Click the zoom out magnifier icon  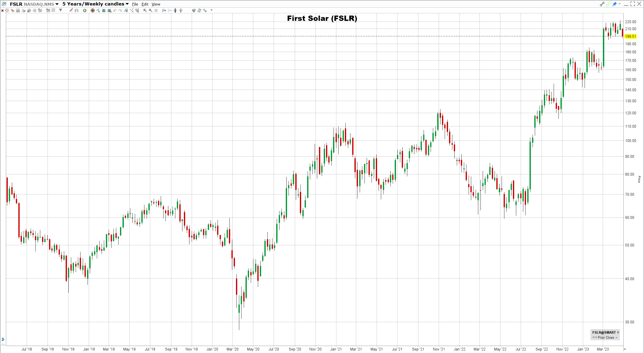pyautogui.click(x=150, y=10)
